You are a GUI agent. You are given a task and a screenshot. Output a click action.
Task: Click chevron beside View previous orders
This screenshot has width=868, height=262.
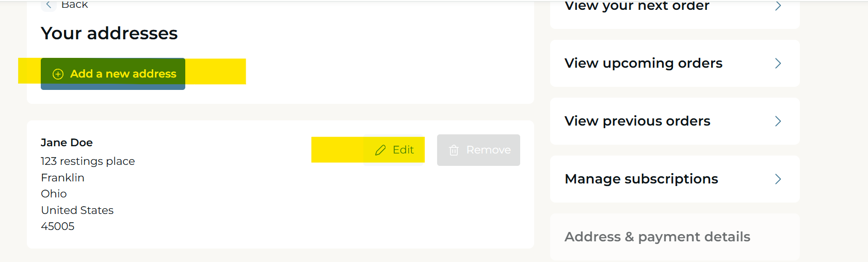tap(778, 121)
